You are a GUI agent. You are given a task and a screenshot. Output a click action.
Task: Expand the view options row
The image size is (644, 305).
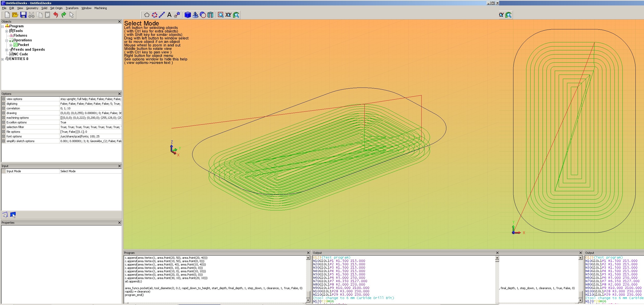(3, 99)
